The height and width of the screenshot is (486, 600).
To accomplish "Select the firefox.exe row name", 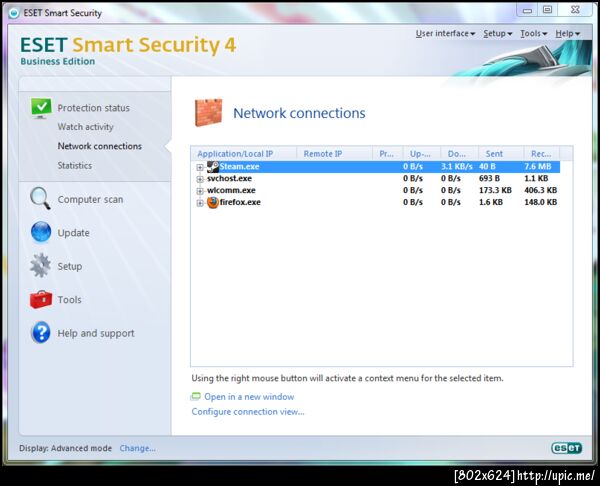I will tap(240, 202).
